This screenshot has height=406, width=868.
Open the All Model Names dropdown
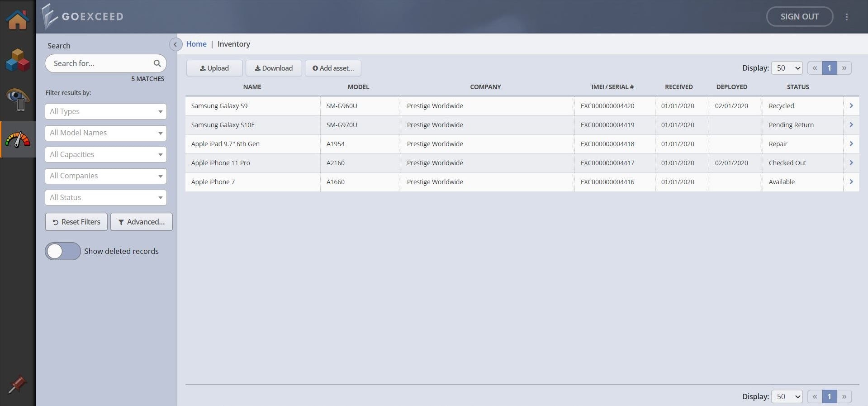(x=106, y=133)
